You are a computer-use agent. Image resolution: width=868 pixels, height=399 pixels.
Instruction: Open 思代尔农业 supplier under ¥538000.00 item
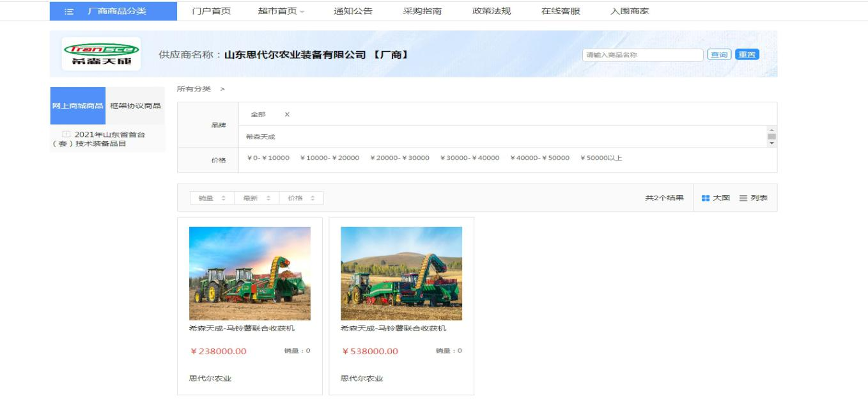click(362, 379)
